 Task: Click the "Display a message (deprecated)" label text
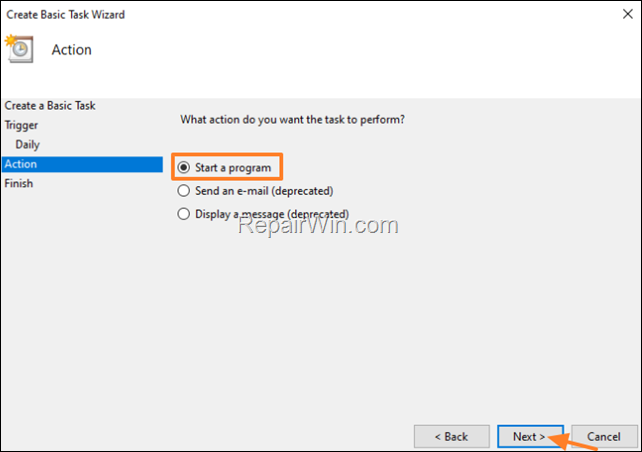tap(272, 213)
